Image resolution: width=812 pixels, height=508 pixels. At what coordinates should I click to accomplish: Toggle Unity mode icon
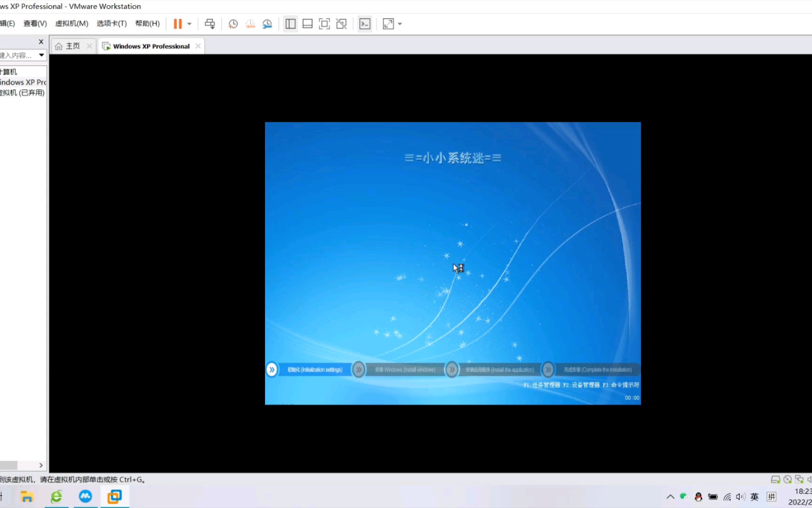(342, 24)
